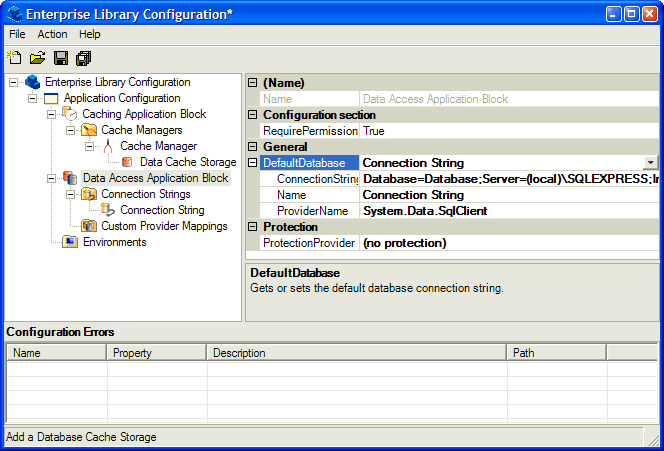Click the ProviderName System.Data.SqlClient value
The image size is (664, 451).
point(509,211)
